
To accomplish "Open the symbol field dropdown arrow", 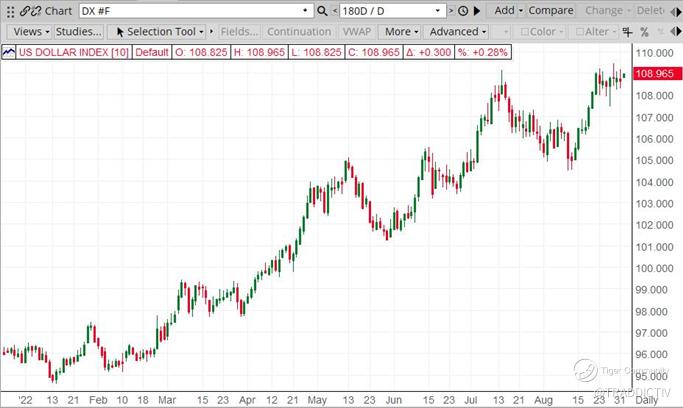I will point(305,10).
